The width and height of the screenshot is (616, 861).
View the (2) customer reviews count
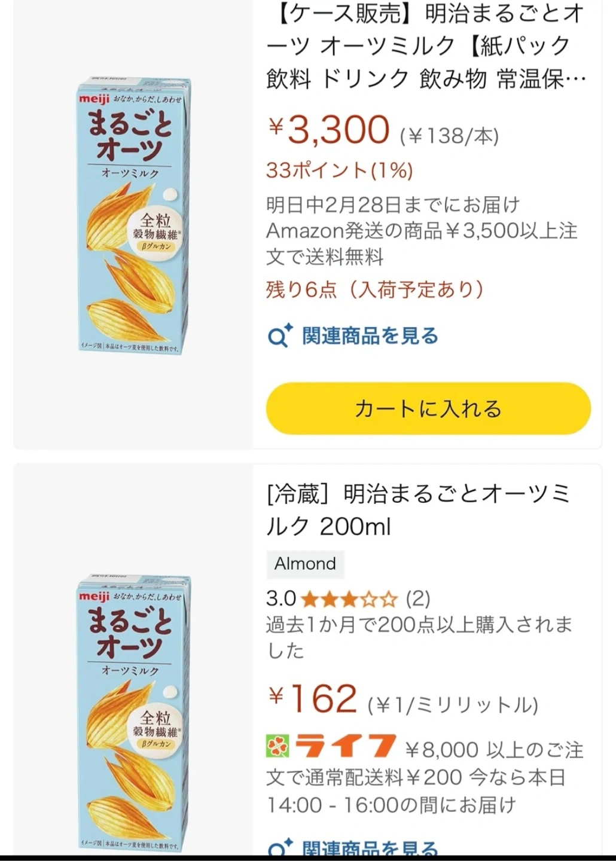click(418, 599)
